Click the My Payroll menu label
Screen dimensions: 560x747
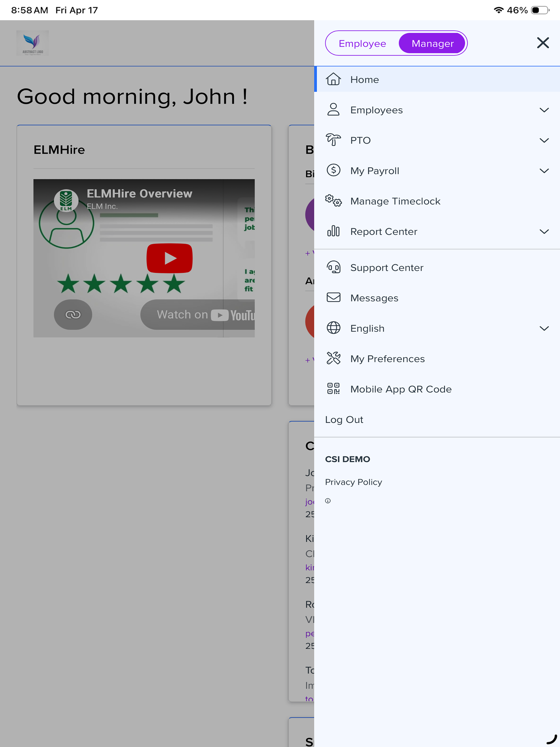[375, 171]
